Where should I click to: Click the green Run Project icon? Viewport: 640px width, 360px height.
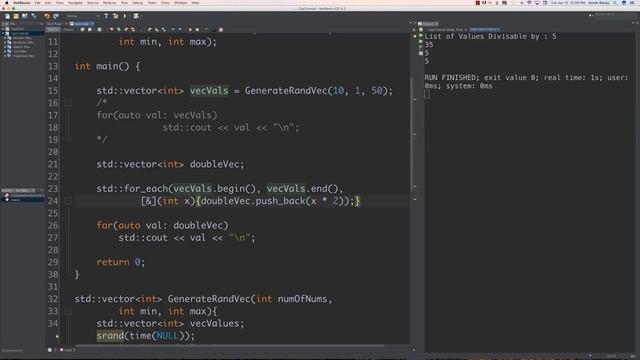[125, 16]
